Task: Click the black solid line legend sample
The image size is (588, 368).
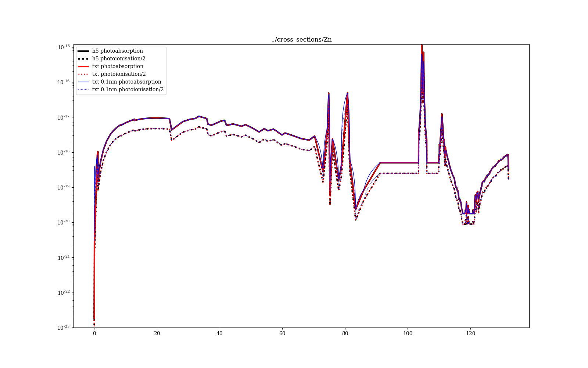Action: (x=83, y=51)
